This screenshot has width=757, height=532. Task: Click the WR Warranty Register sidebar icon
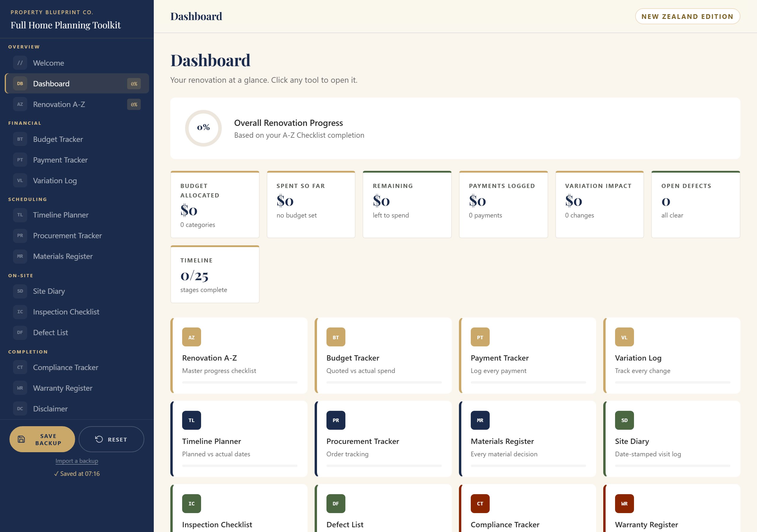click(x=20, y=388)
